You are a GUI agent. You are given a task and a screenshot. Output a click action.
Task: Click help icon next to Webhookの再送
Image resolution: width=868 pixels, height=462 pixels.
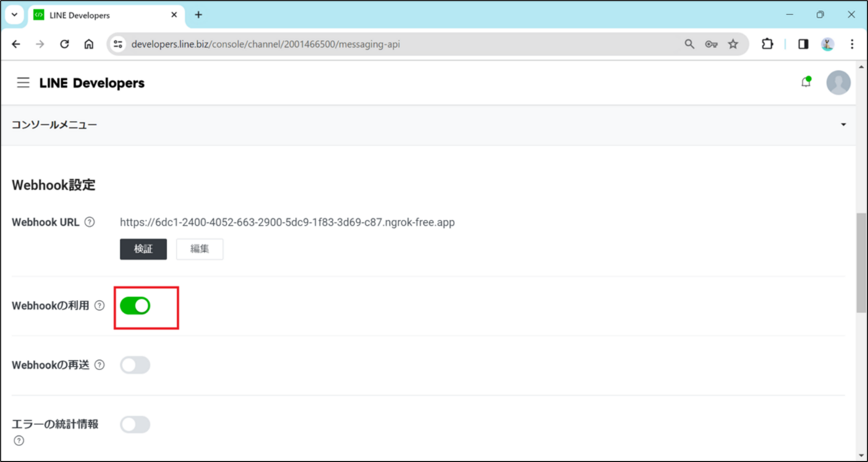click(x=100, y=365)
